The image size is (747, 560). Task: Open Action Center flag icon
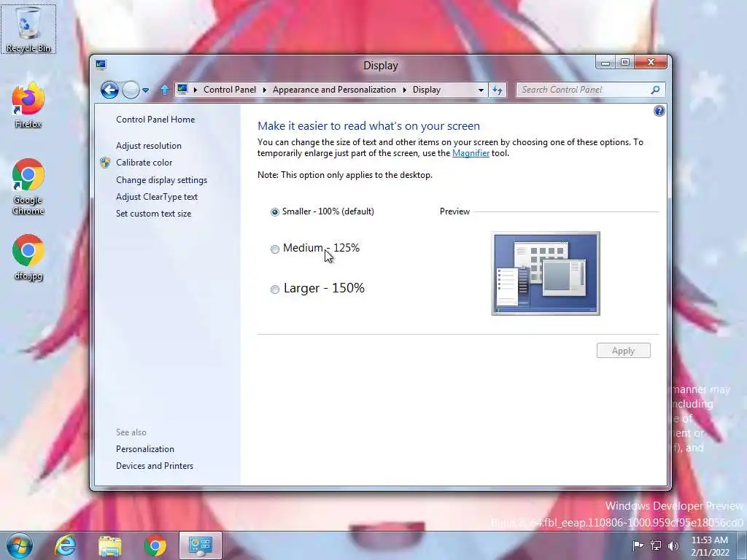[638, 545]
